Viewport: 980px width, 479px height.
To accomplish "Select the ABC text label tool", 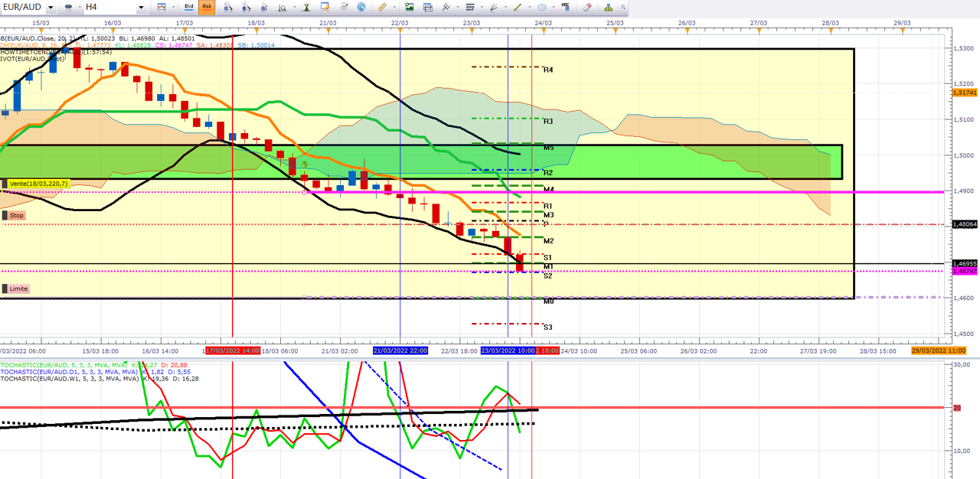I will click(x=564, y=7).
